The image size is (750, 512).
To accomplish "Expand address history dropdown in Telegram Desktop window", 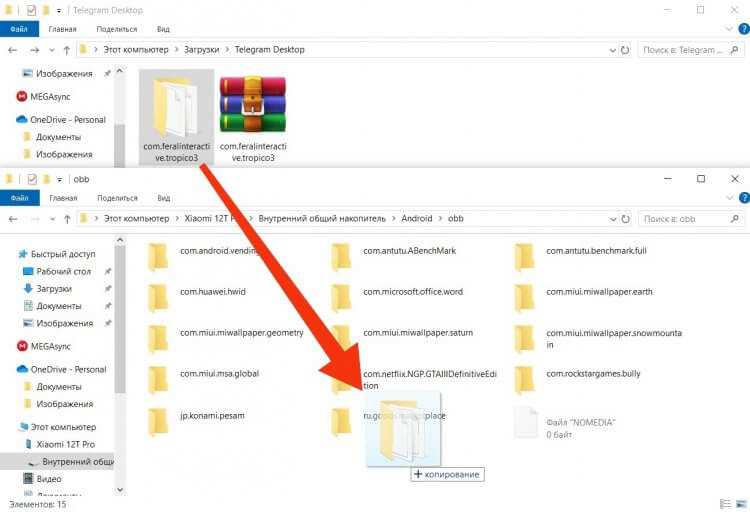I will (613, 50).
